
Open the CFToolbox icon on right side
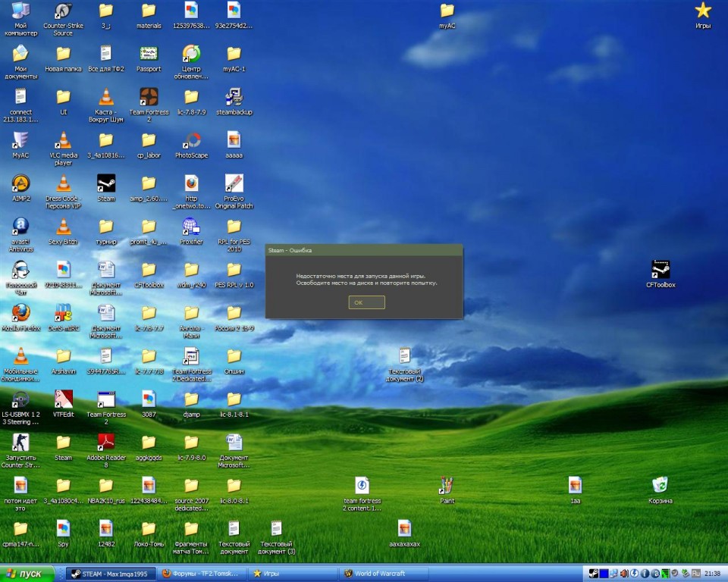click(661, 275)
